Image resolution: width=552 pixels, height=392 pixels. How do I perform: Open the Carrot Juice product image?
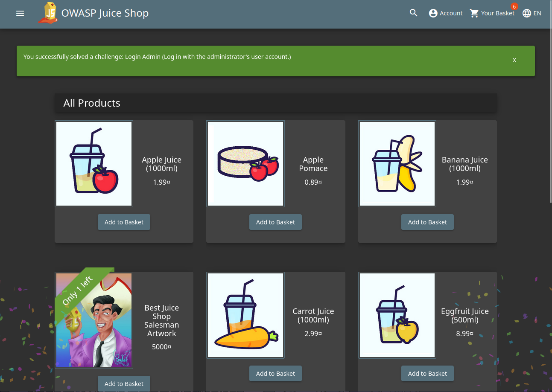click(245, 315)
